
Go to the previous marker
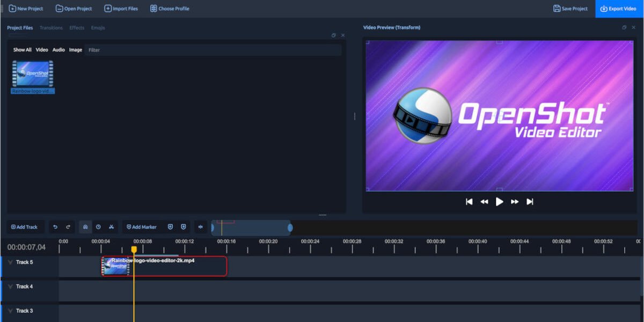(x=170, y=227)
